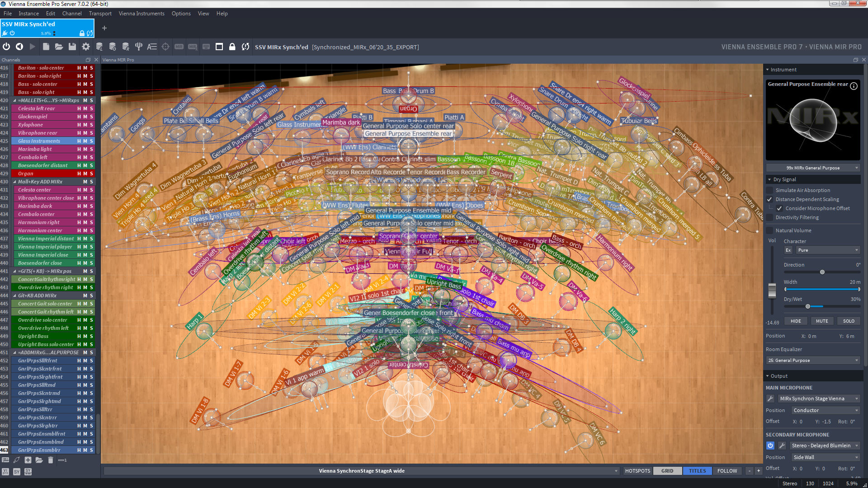Click the wrench icon for Main Microphone
The width and height of the screenshot is (868, 488).
tap(770, 399)
